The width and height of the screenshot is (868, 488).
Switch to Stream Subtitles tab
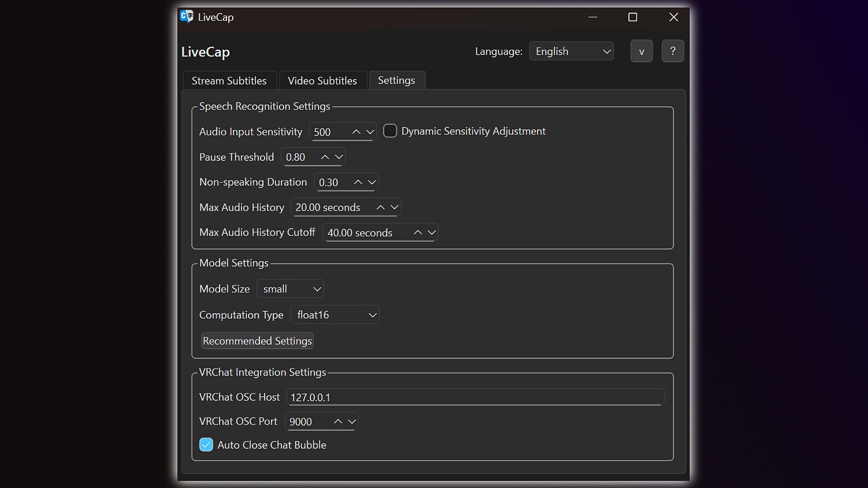[229, 80]
